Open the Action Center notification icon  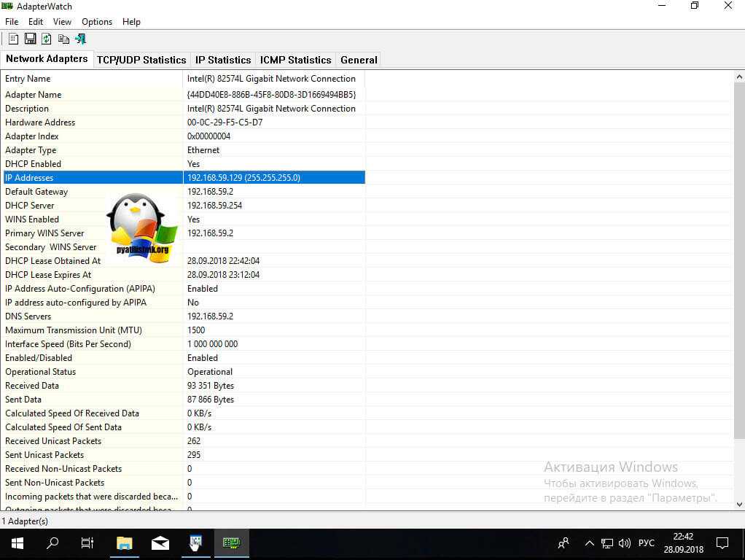pyautogui.click(x=722, y=543)
